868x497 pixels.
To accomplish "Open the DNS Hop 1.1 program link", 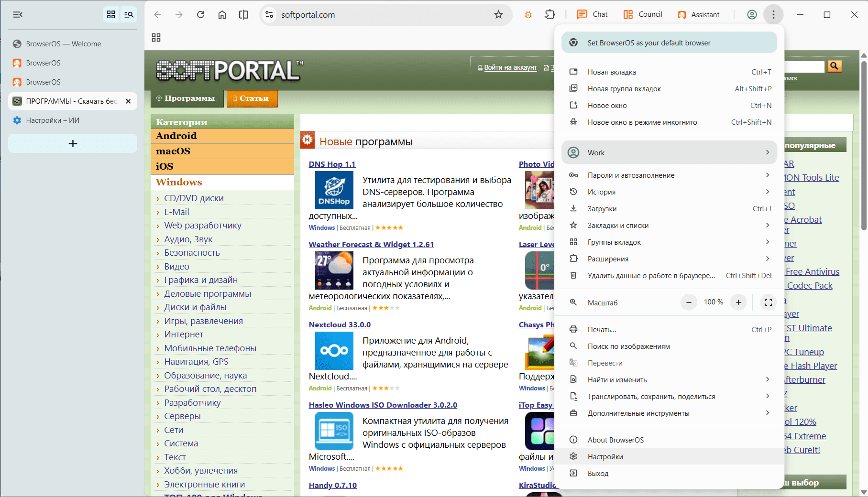I will pos(332,164).
